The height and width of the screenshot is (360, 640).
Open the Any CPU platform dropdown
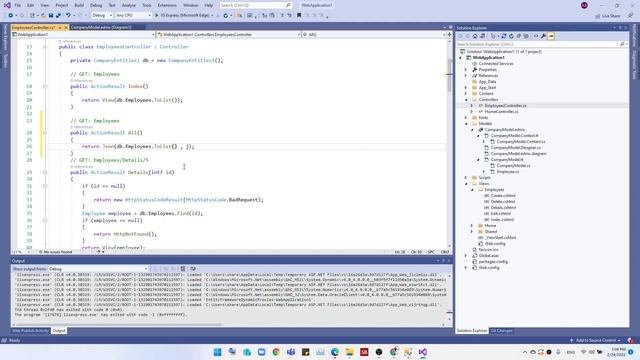pyautogui.click(x=133, y=15)
